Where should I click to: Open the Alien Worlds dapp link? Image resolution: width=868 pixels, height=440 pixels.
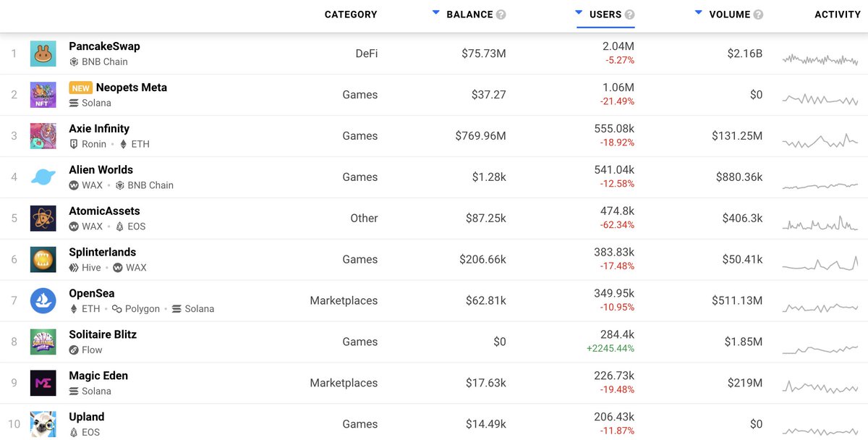click(x=101, y=170)
